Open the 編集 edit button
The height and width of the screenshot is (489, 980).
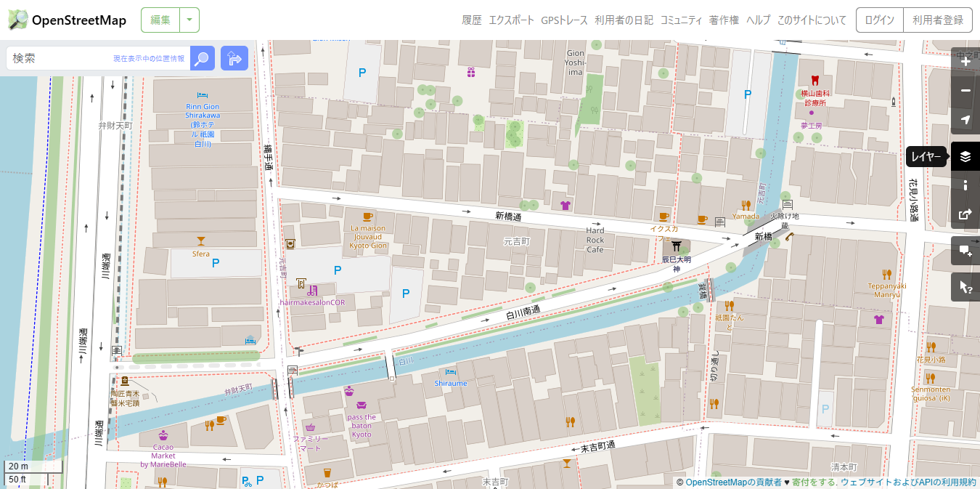pos(160,20)
